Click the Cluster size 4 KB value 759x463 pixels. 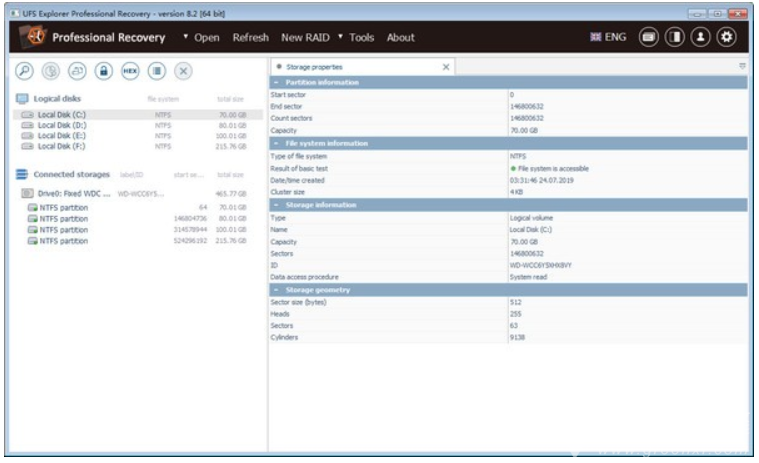click(x=516, y=192)
